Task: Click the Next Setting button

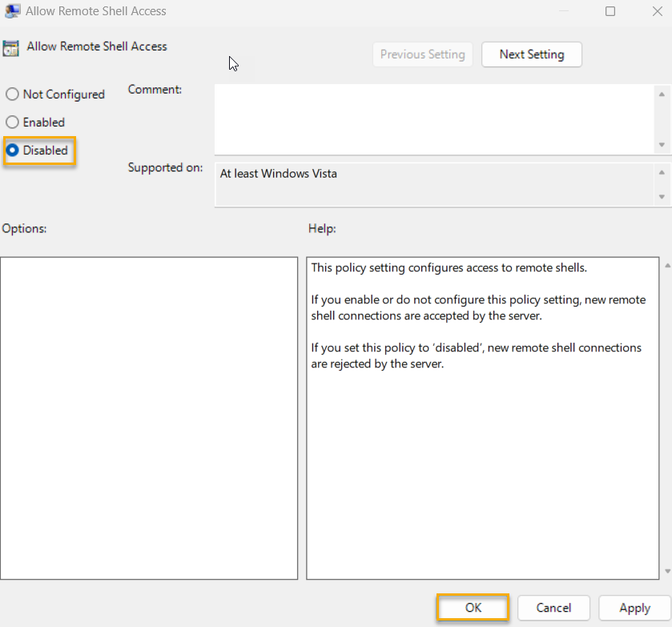Action: [x=531, y=54]
